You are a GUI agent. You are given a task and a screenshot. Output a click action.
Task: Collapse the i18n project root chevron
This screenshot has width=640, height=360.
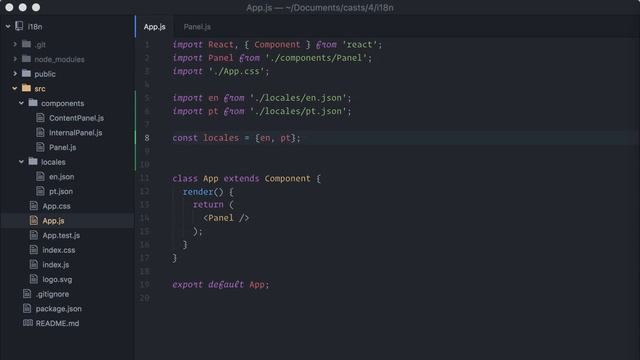point(8,27)
